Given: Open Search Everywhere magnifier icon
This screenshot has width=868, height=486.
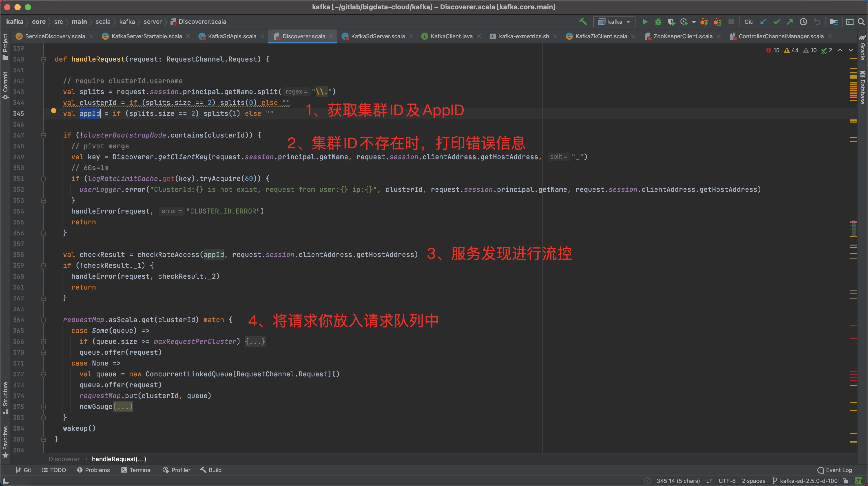Looking at the screenshot, I should click(x=861, y=22).
